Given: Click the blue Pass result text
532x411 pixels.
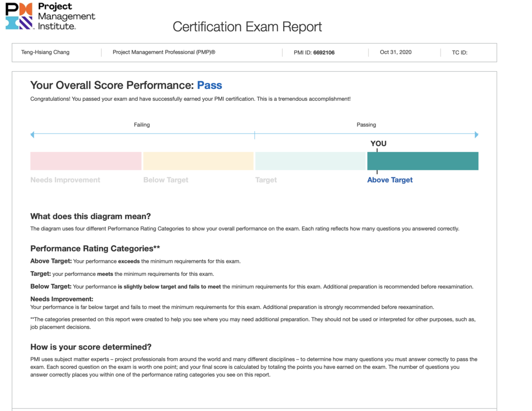Looking at the screenshot, I should coord(209,85).
